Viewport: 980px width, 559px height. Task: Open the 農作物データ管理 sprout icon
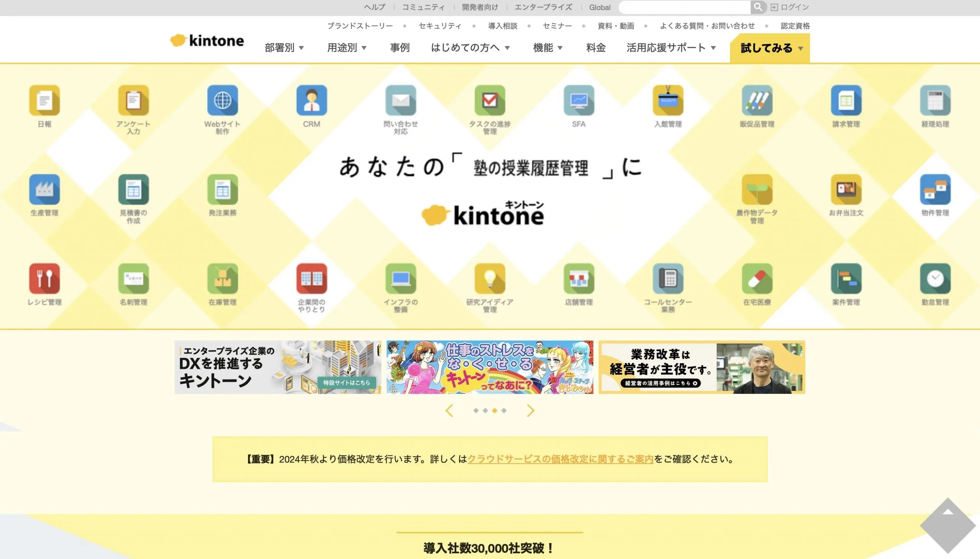(757, 189)
